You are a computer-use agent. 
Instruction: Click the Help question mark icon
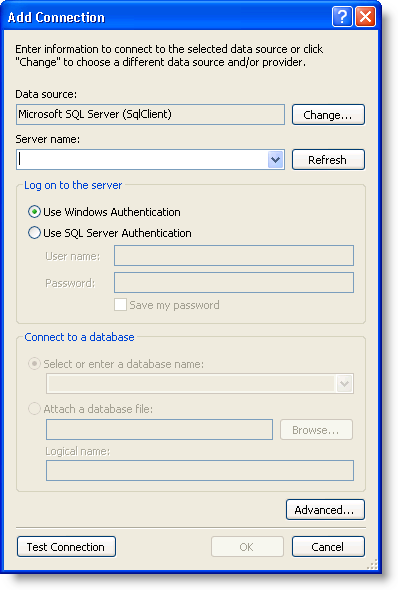[x=342, y=17]
